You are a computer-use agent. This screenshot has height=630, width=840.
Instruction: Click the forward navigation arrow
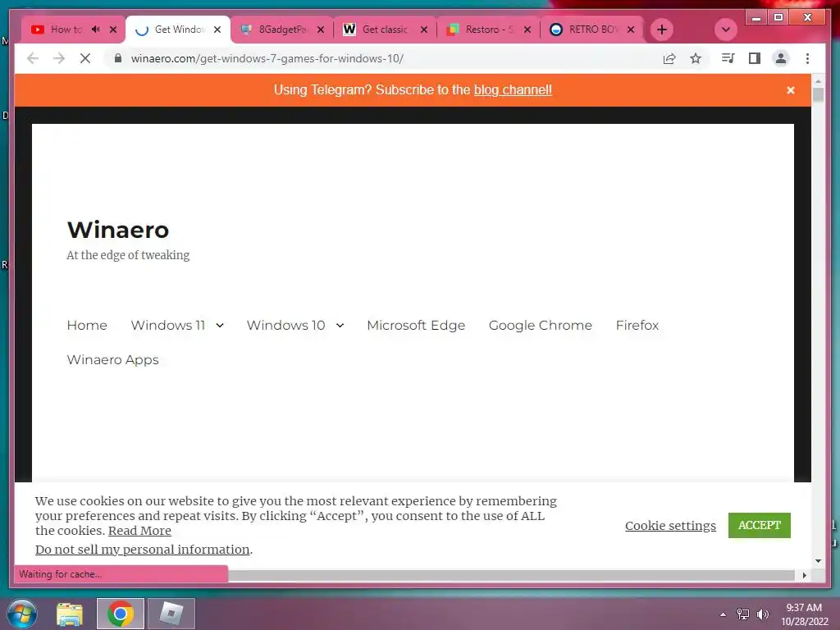tap(59, 58)
